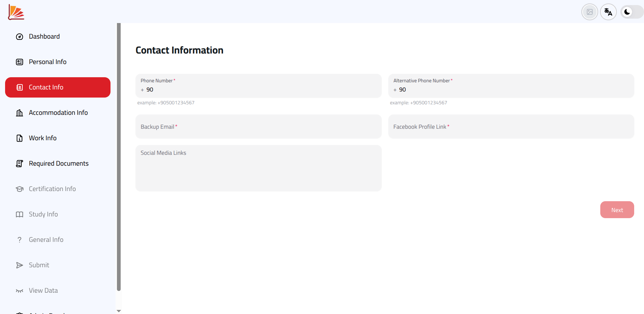Click the sidebar scroll down arrow

pyautogui.click(x=119, y=311)
